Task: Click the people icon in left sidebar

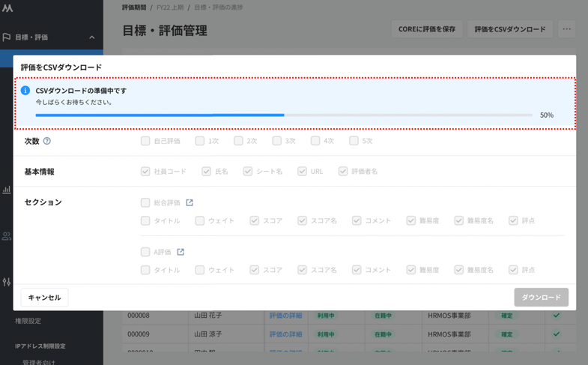Action: 7,236
